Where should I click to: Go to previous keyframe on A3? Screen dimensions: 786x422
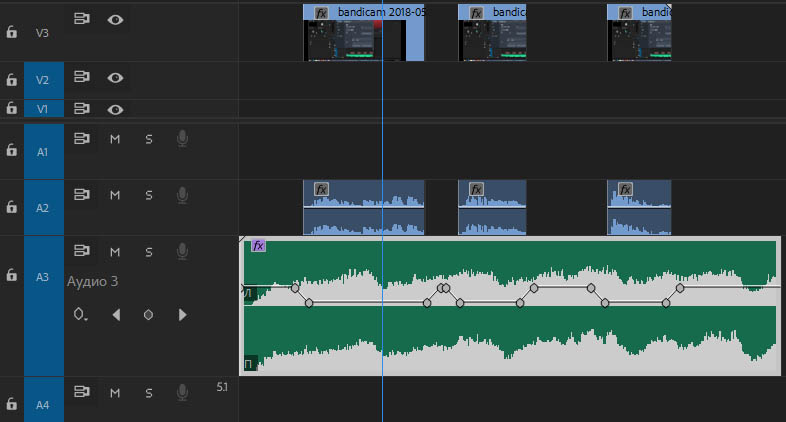[x=116, y=315]
